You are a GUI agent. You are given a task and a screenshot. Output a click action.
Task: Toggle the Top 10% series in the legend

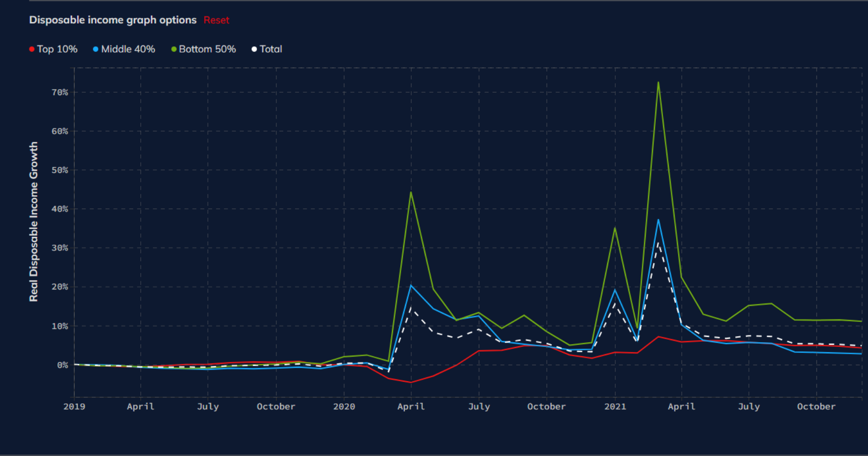coord(57,49)
